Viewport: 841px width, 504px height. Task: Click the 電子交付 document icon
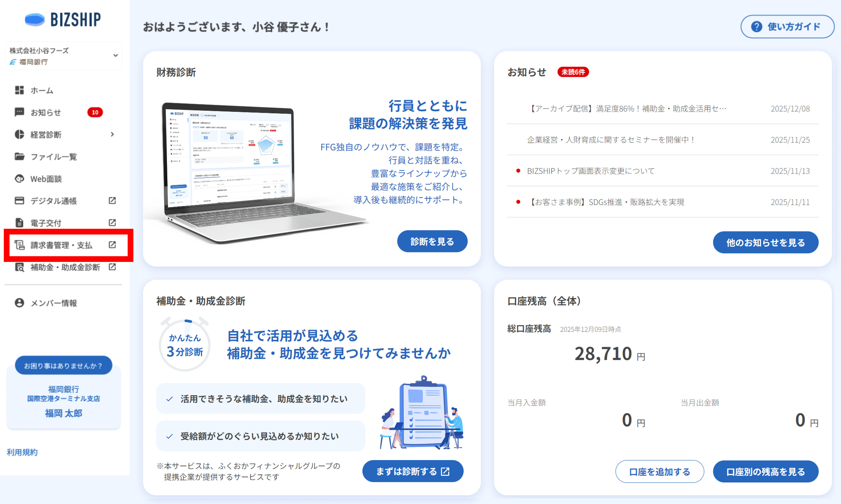19,223
